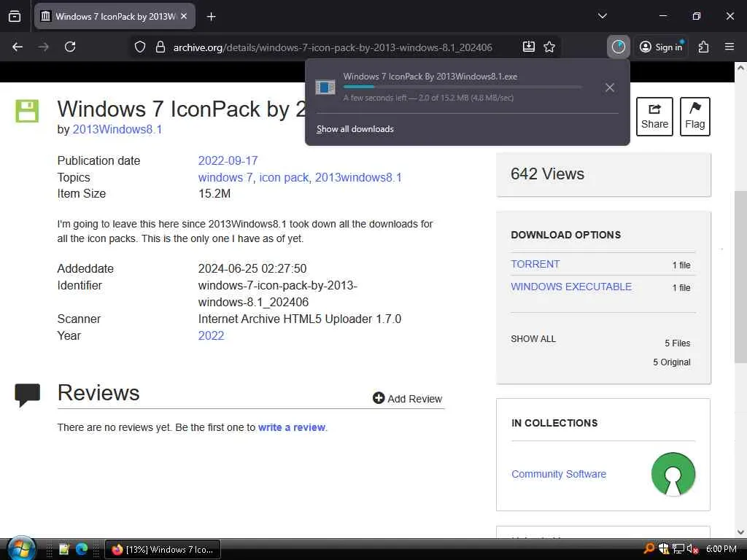Click the Share button

pos(654,117)
